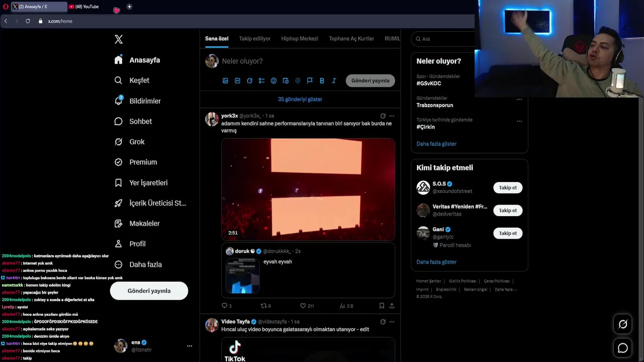Open york3x profile avatar
644x362 pixels.
click(212, 119)
